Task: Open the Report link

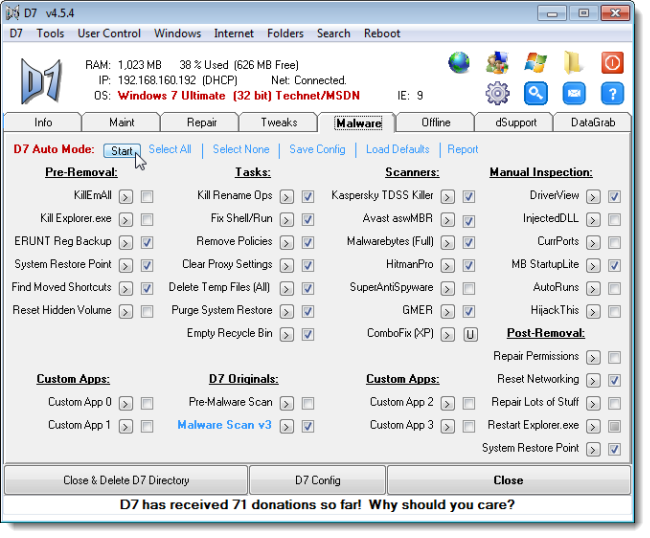Action: [463, 149]
